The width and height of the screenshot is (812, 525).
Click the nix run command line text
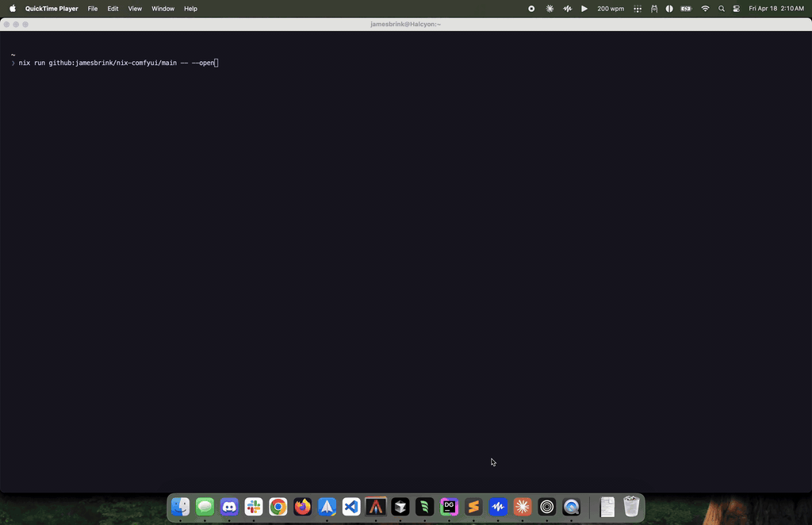point(117,63)
